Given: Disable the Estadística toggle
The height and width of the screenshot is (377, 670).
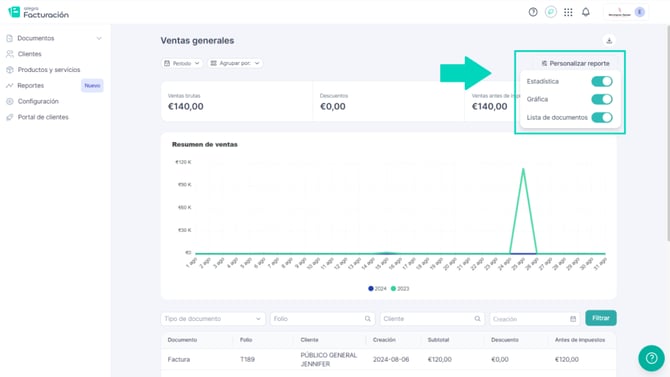Looking at the screenshot, I should 602,81.
